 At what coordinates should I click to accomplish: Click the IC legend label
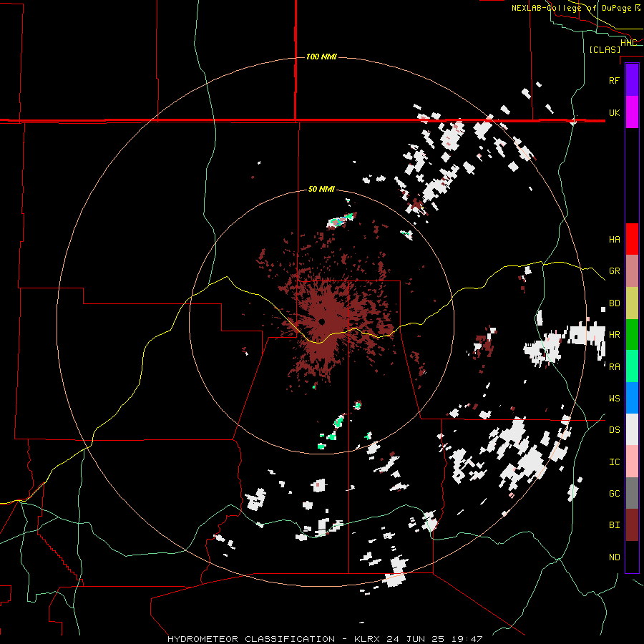click(614, 462)
